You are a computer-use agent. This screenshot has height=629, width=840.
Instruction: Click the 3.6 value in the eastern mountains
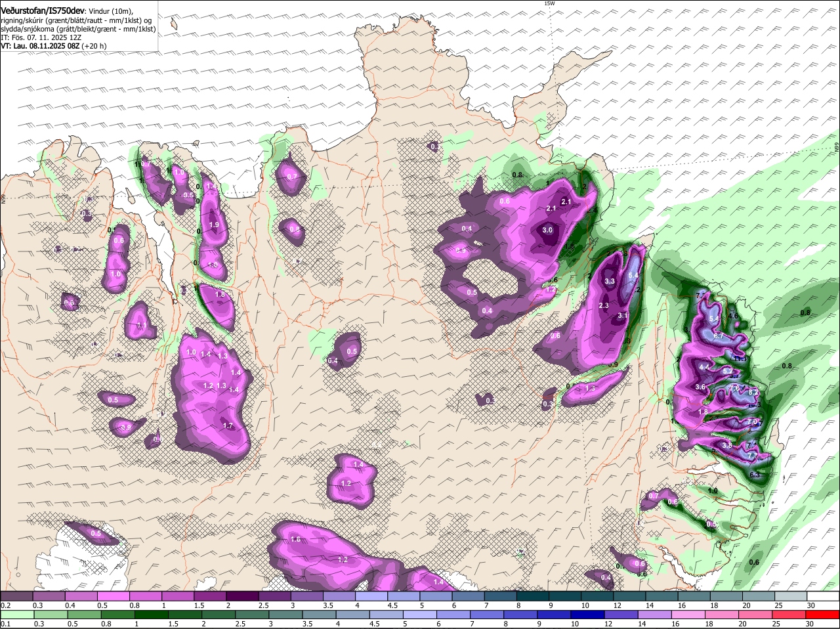point(700,387)
